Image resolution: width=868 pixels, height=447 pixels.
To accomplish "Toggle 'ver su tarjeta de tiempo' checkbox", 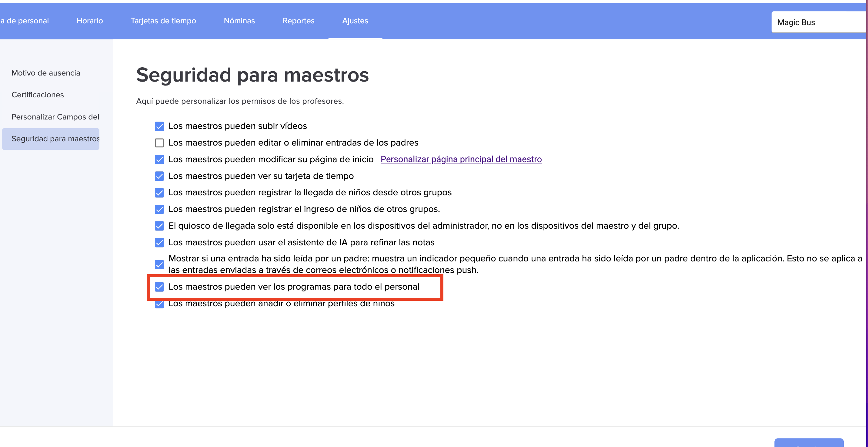I will pyautogui.click(x=159, y=176).
